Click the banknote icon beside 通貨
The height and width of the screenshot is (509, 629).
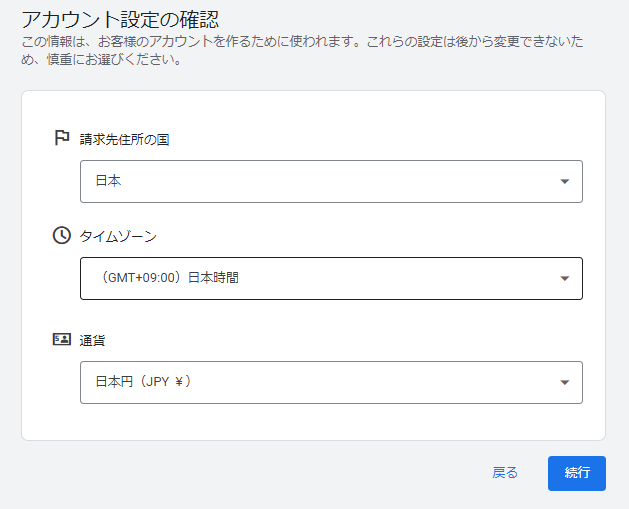click(61, 339)
